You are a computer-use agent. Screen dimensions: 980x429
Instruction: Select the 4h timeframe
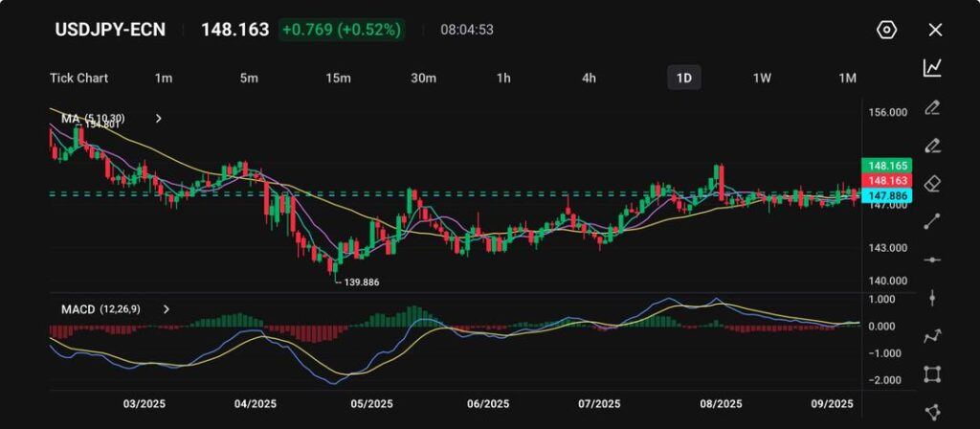[x=589, y=78]
